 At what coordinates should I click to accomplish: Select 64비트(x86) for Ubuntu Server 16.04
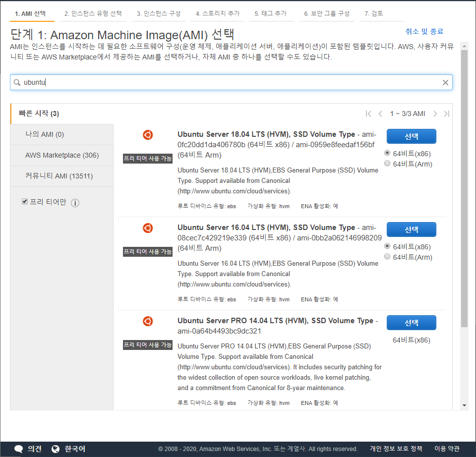[x=387, y=246]
